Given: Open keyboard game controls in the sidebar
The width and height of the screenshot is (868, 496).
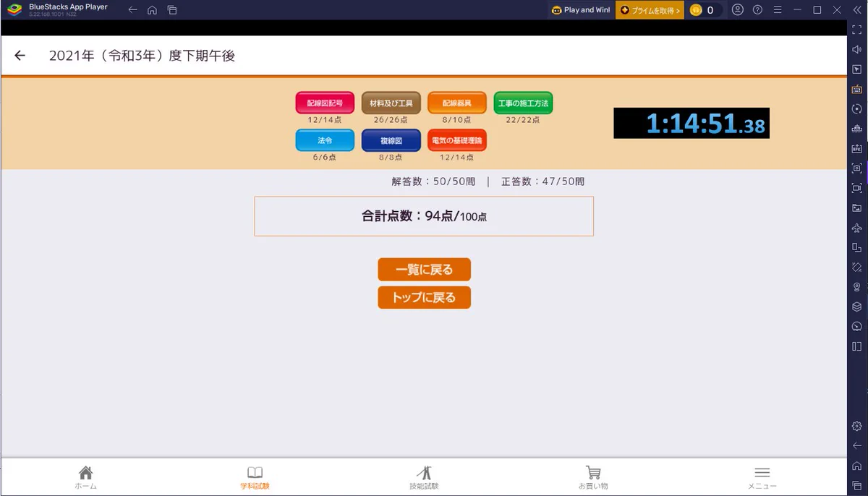Looking at the screenshot, I should coord(857,89).
